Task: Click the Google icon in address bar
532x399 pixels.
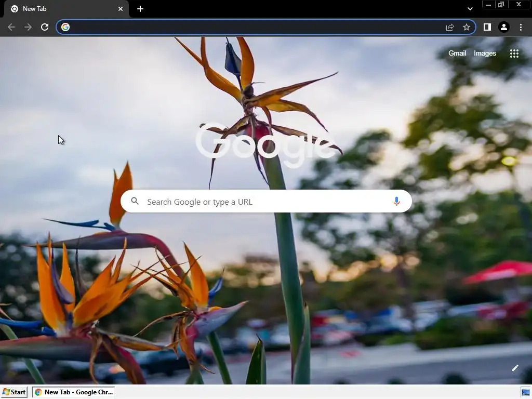Action: (65, 27)
